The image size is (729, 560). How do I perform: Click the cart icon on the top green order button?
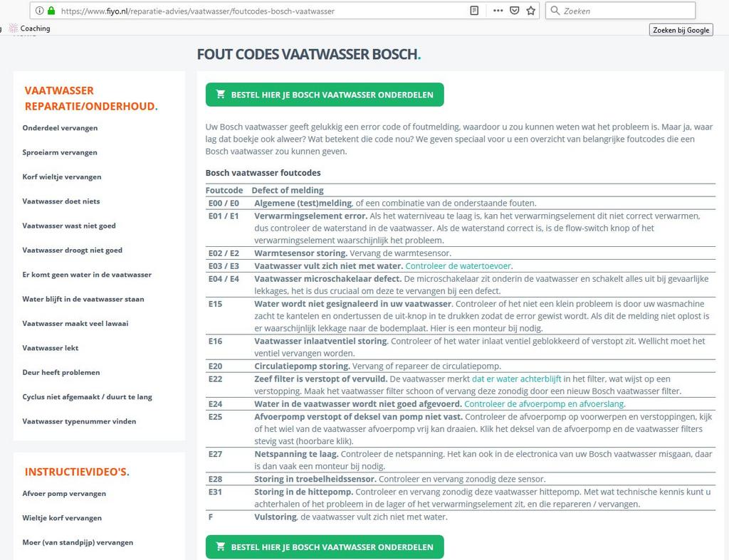click(221, 95)
